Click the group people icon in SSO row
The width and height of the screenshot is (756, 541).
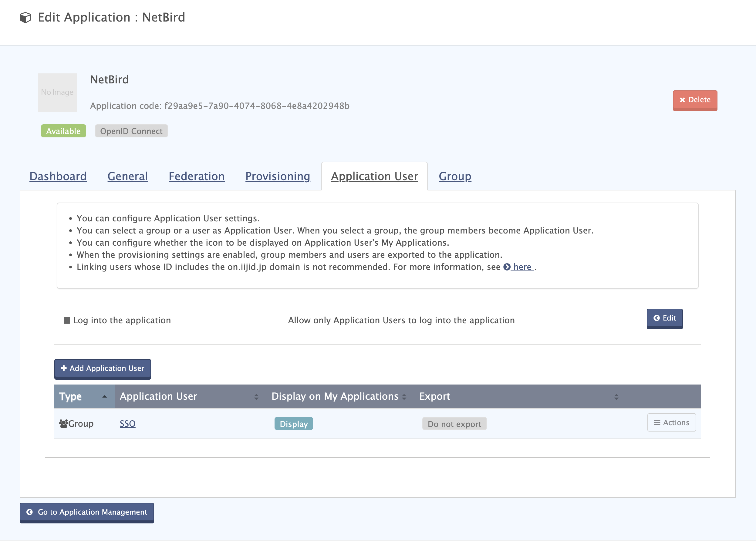point(64,424)
